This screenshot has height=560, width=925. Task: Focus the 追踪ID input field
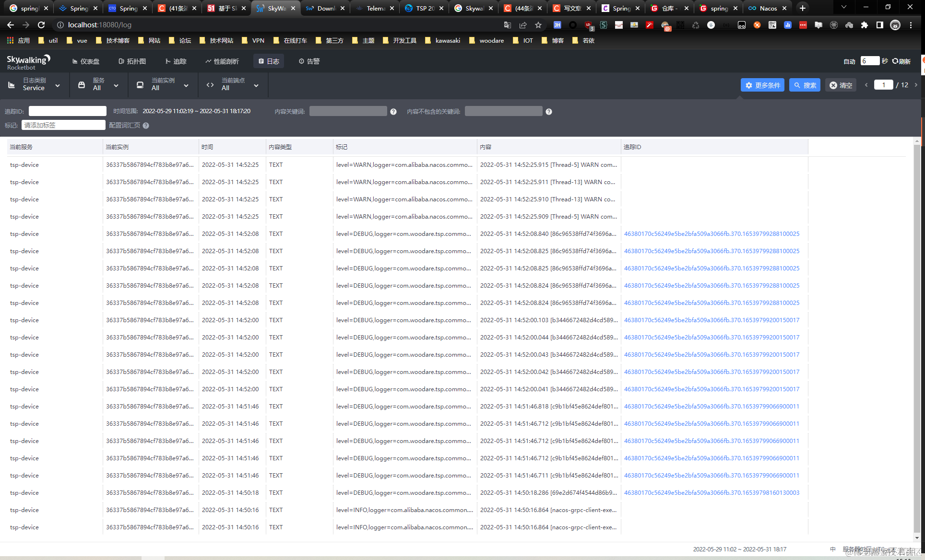(68, 111)
